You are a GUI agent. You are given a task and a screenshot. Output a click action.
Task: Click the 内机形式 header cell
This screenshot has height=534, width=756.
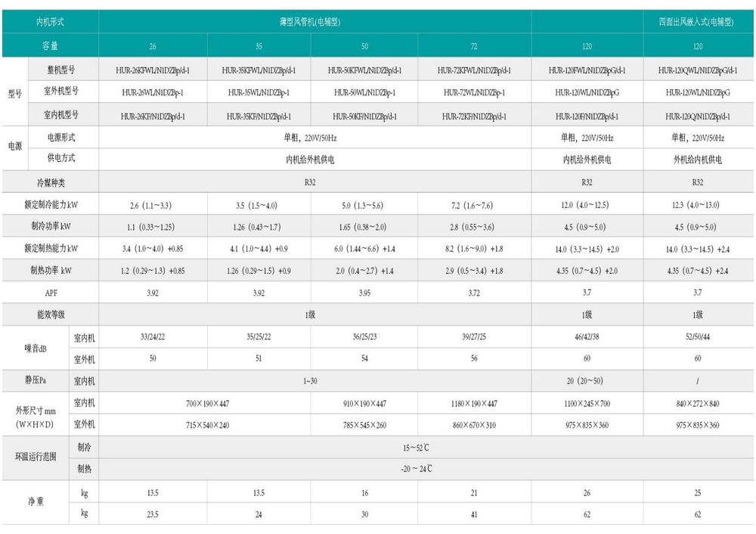50,22
